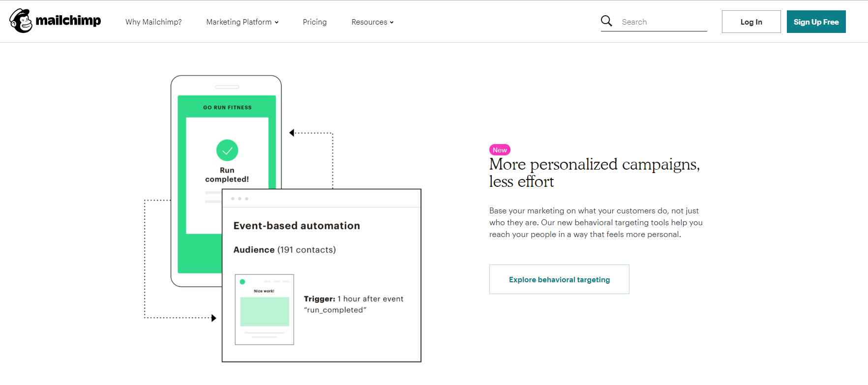The image size is (868, 385).
Task: Click the 'Trigger: 1 hour after event' text
Action: click(x=354, y=299)
